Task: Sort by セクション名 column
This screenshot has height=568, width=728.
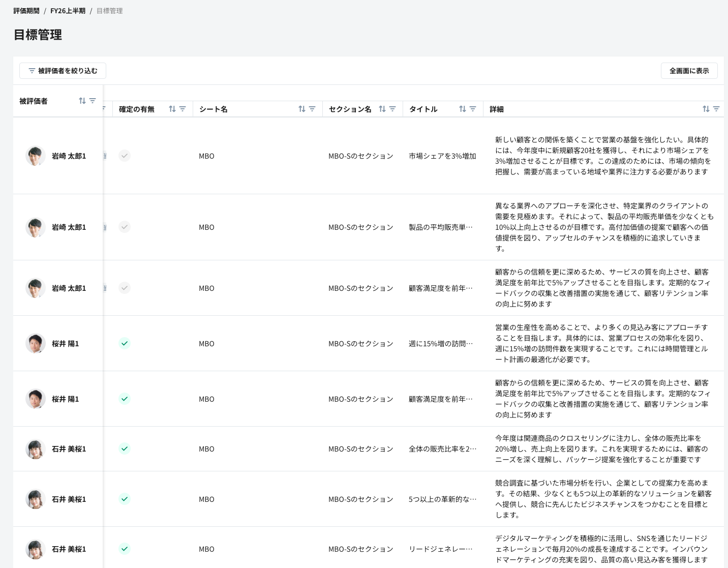Action: tap(382, 109)
